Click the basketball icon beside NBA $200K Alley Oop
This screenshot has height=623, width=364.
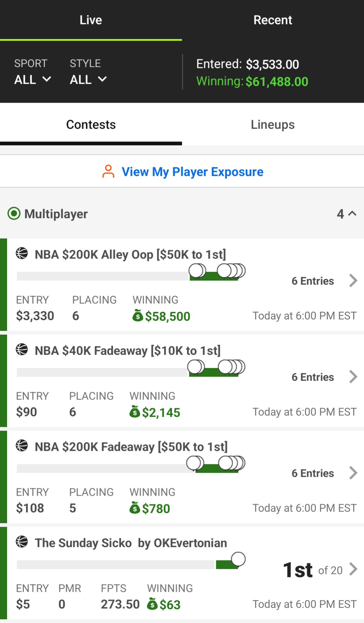click(22, 253)
